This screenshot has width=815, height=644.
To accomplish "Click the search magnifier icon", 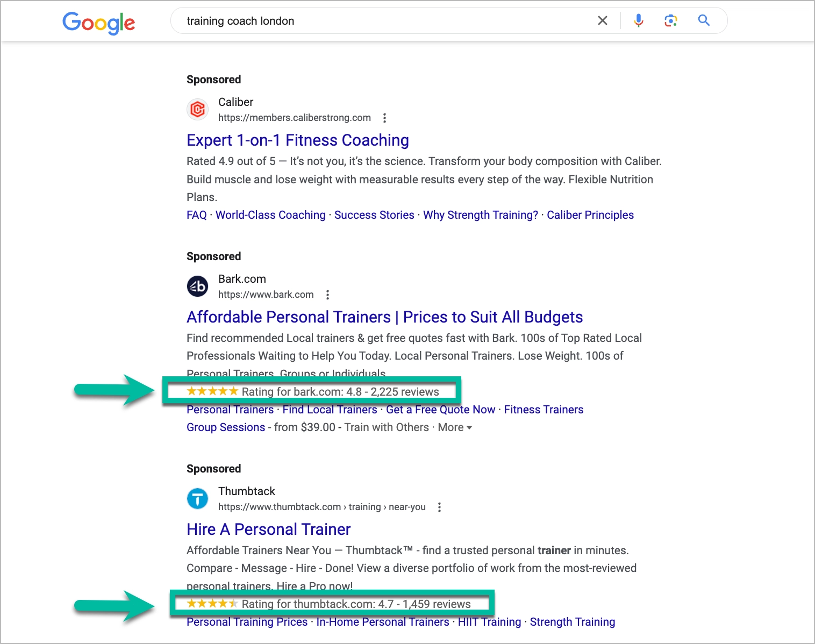I will [x=703, y=20].
